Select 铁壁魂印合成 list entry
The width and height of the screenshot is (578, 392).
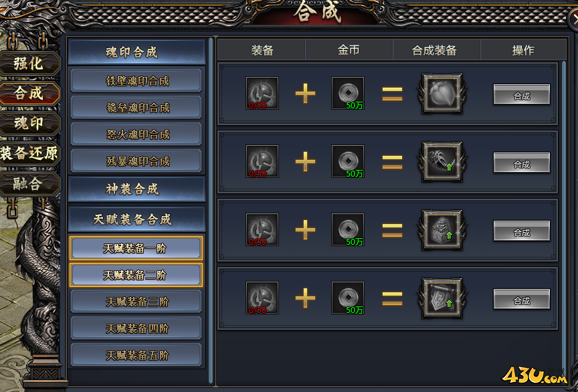[136, 81]
